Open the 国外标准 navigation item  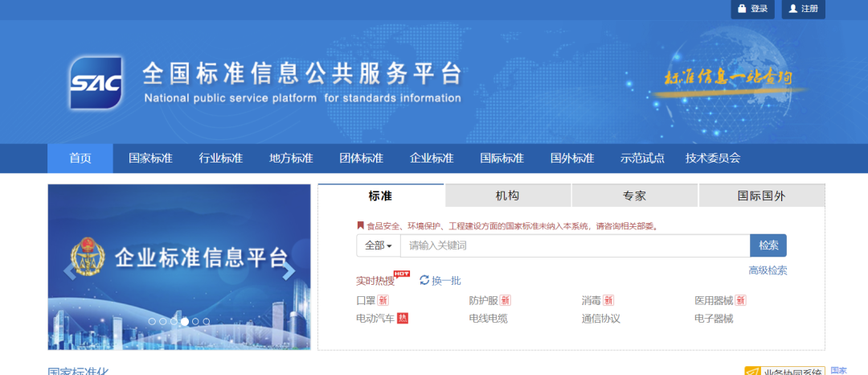click(572, 159)
